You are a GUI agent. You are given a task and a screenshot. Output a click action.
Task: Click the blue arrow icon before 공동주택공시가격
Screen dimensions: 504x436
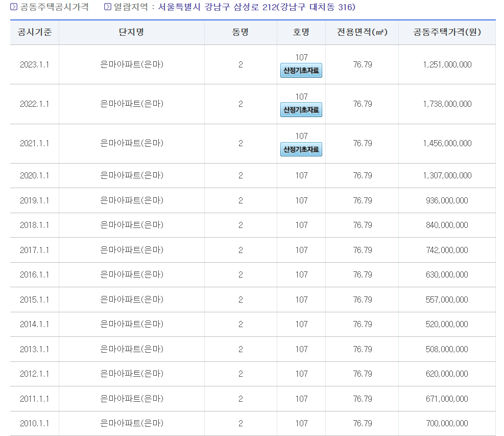pos(11,7)
